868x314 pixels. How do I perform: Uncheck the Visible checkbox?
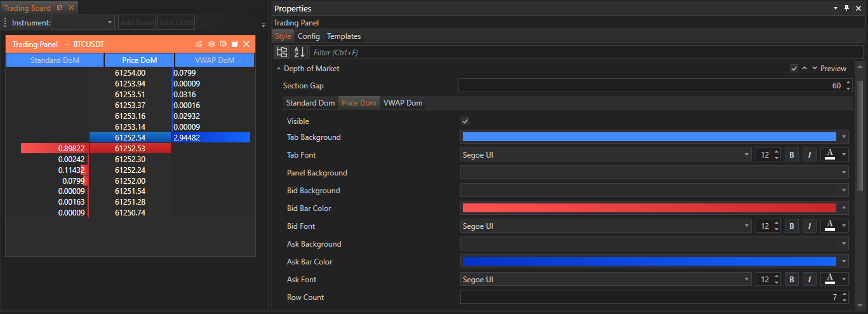(x=465, y=121)
